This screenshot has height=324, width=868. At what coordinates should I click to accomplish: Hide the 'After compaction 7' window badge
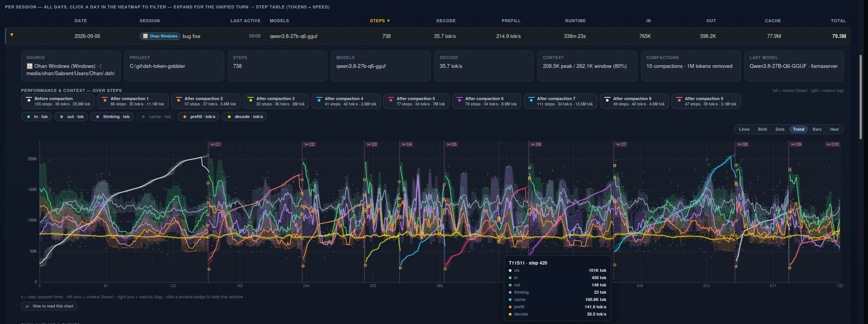tap(560, 101)
